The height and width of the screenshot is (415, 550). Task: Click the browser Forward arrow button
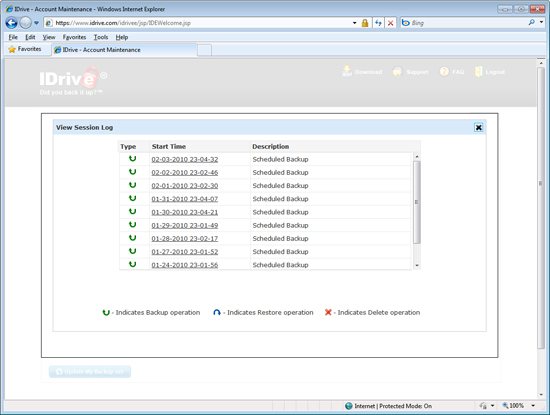pyautogui.click(x=25, y=23)
